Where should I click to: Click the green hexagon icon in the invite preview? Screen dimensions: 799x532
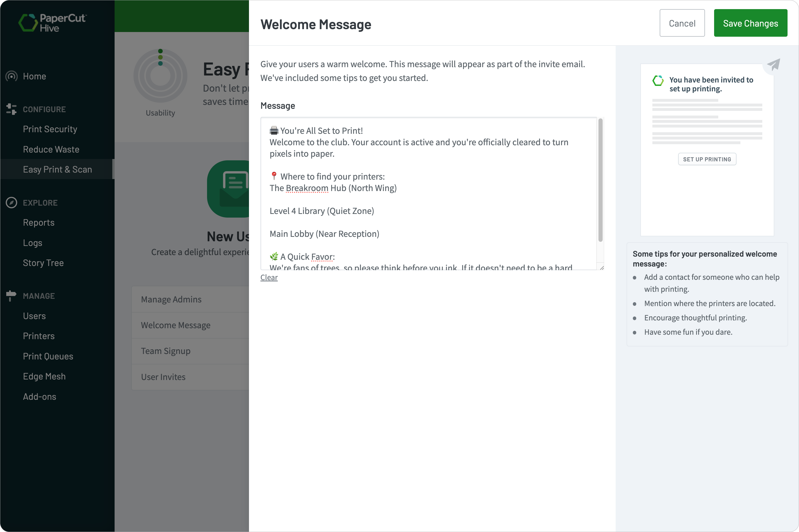(x=658, y=80)
